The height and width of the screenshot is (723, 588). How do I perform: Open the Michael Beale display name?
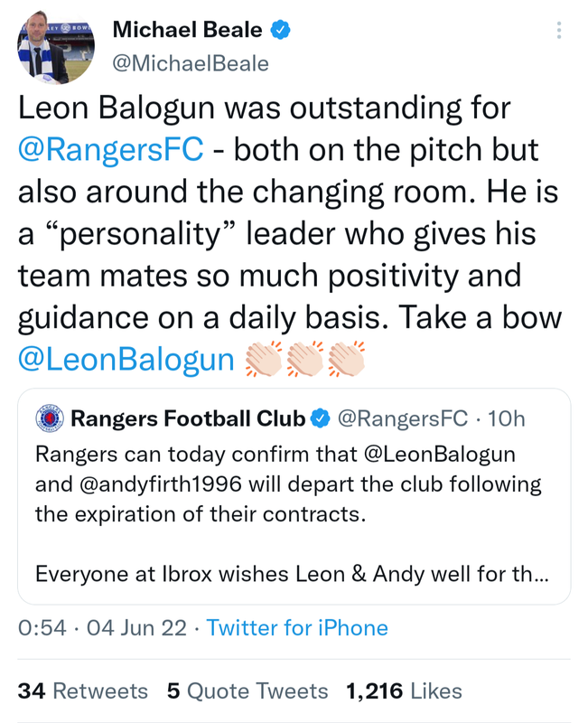[187, 30]
